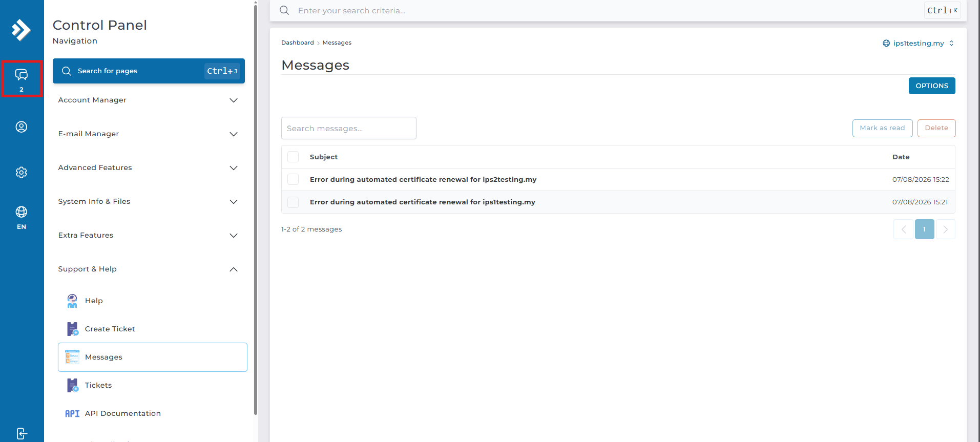Open the API Documentation menu item
The image size is (980, 442).
(153, 413)
